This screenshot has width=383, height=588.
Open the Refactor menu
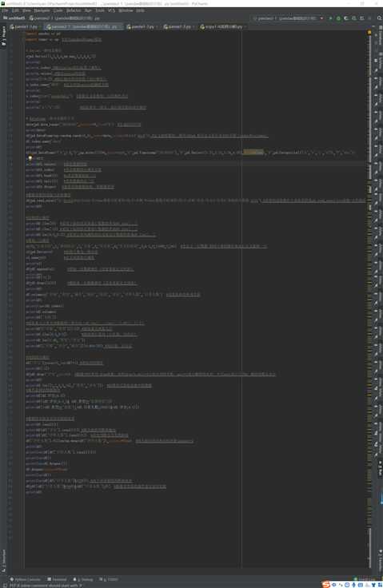pyautogui.click(x=74, y=10)
